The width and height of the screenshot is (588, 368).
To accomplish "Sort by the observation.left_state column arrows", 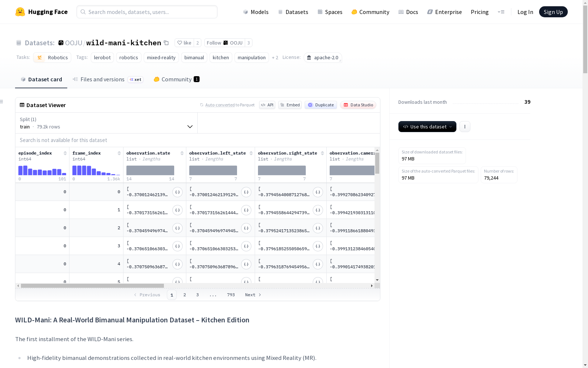I will tap(251, 153).
